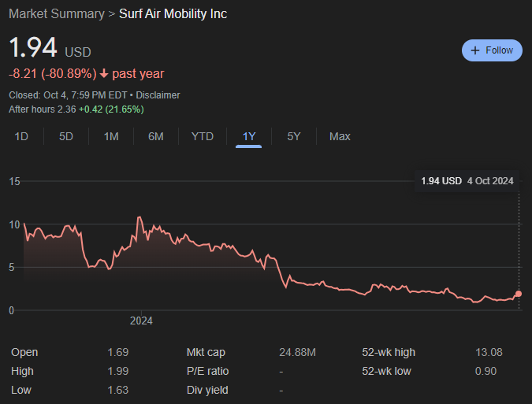The image size is (532, 404).
Task: Select the 6M time range tab
Action: point(156,136)
